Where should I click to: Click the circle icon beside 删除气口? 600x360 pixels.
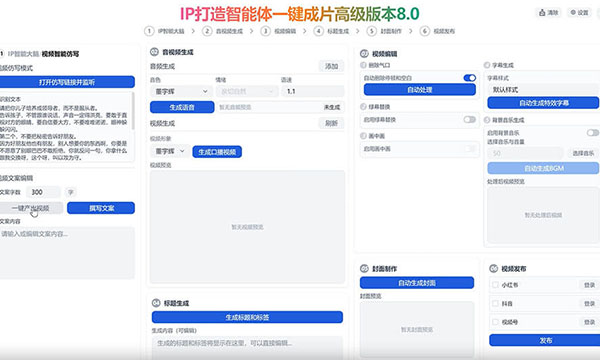click(363, 65)
